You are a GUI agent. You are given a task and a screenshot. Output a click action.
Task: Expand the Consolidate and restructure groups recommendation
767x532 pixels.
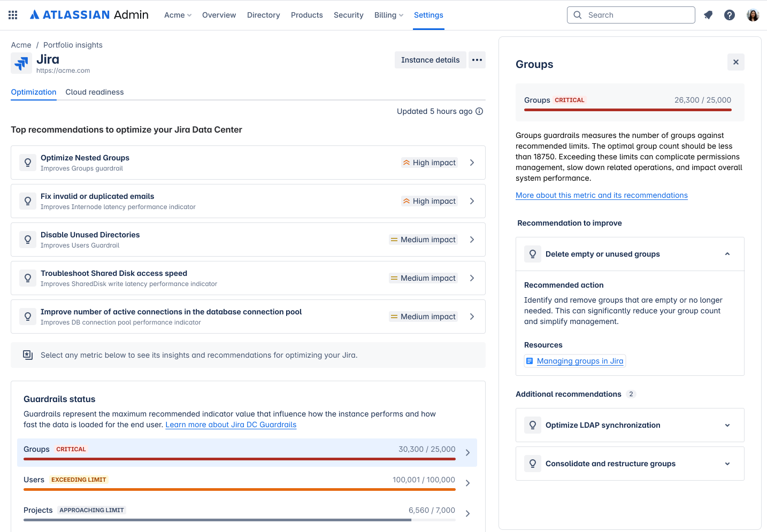click(x=726, y=464)
